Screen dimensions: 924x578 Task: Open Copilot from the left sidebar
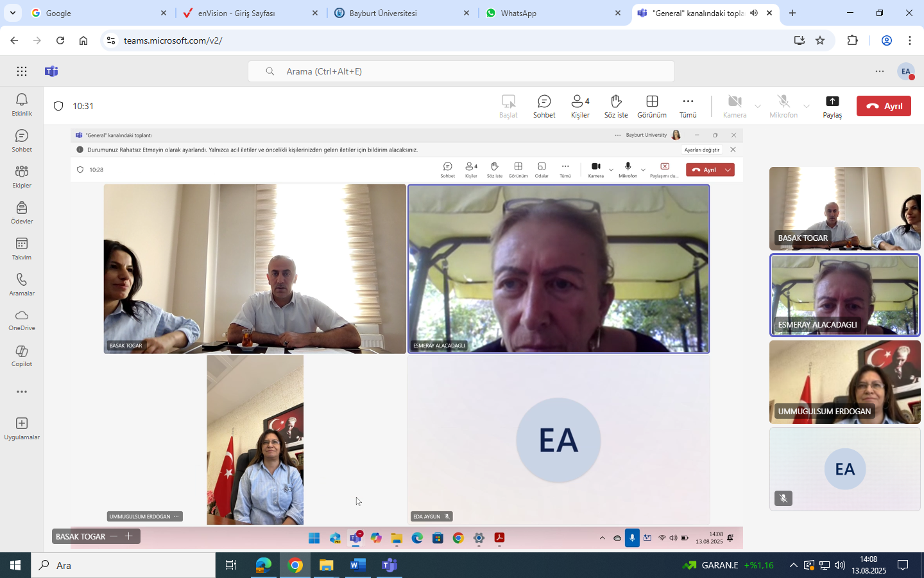pyautogui.click(x=22, y=355)
